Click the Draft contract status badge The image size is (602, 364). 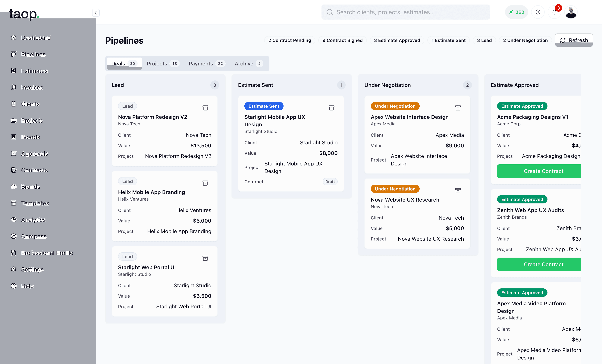point(330,181)
